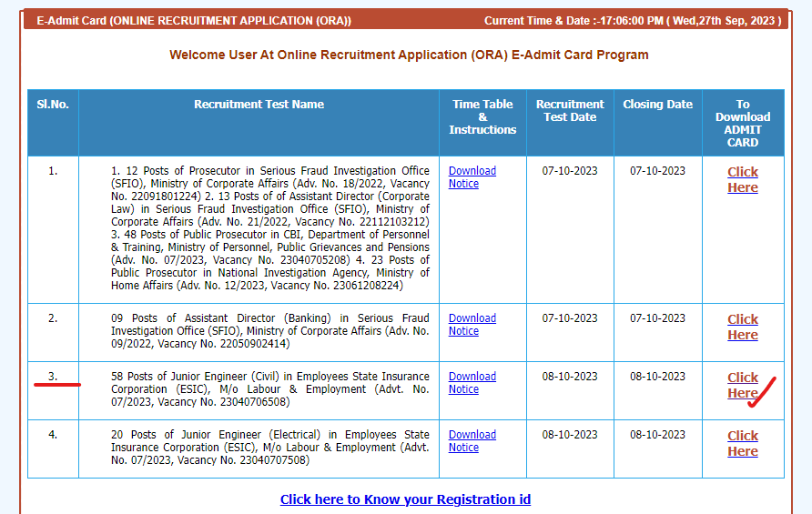Click Here for Junior Engineer Electrical admit card
Viewport: 812px width, 514px height.
(743, 443)
